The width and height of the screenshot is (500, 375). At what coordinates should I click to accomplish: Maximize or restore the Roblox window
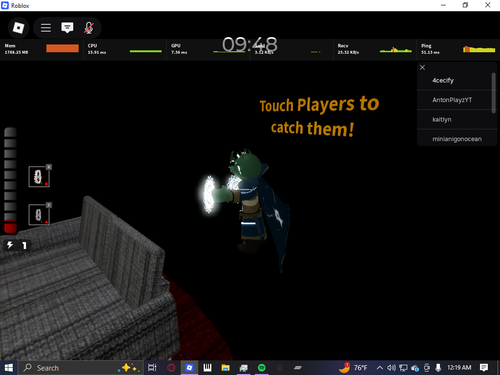tap(465, 5)
